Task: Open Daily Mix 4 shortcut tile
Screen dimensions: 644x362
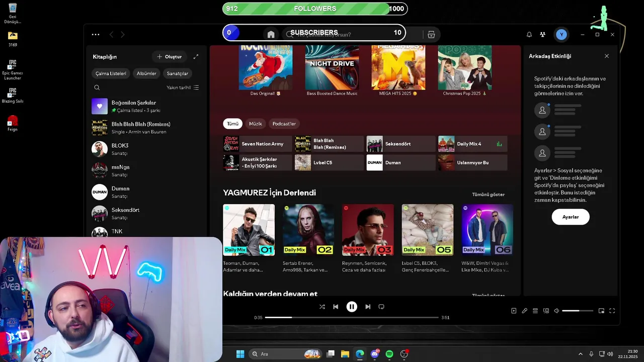Action: (473, 144)
